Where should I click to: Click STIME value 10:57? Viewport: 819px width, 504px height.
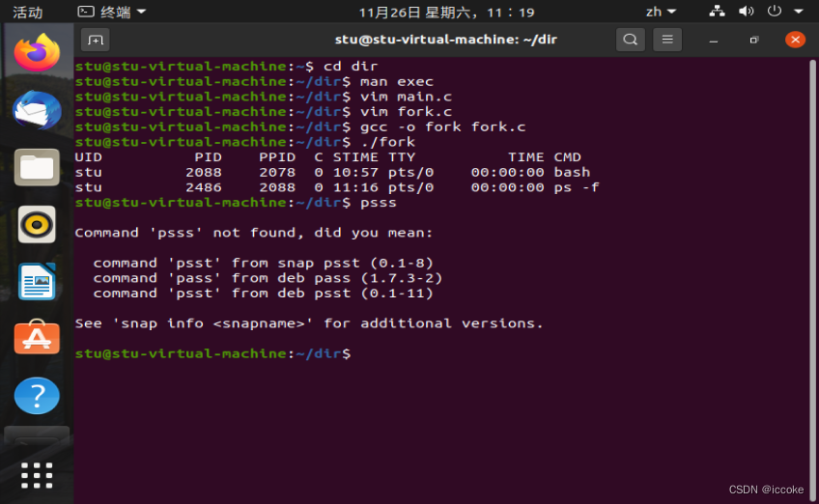coord(355,173)
